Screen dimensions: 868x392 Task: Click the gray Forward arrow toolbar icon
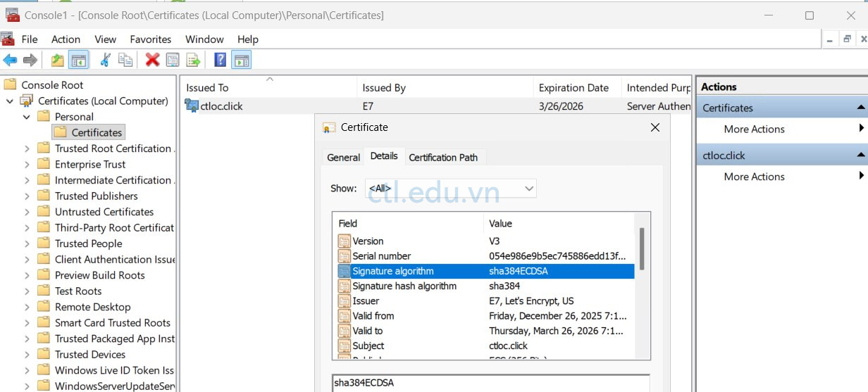point(30,60)
